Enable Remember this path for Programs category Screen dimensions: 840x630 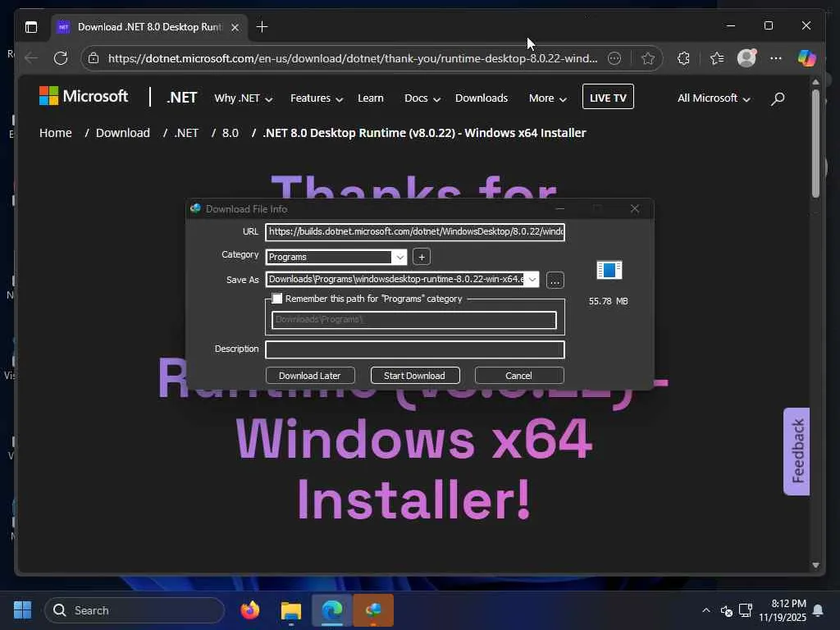coord(277,299)
